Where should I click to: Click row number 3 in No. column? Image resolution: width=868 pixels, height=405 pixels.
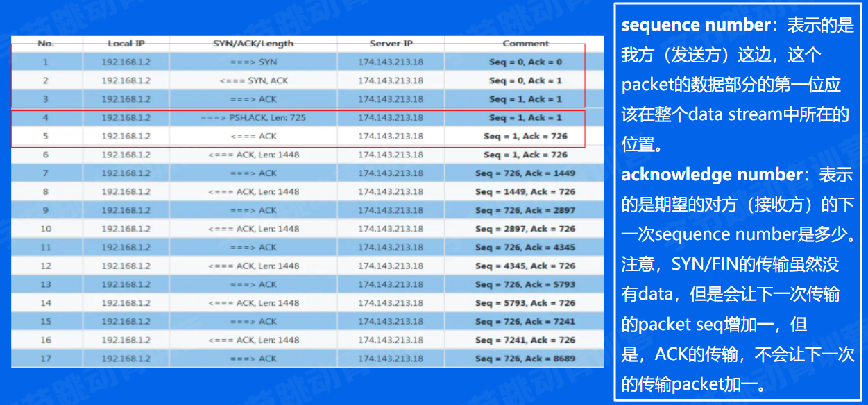click(46, 99)
